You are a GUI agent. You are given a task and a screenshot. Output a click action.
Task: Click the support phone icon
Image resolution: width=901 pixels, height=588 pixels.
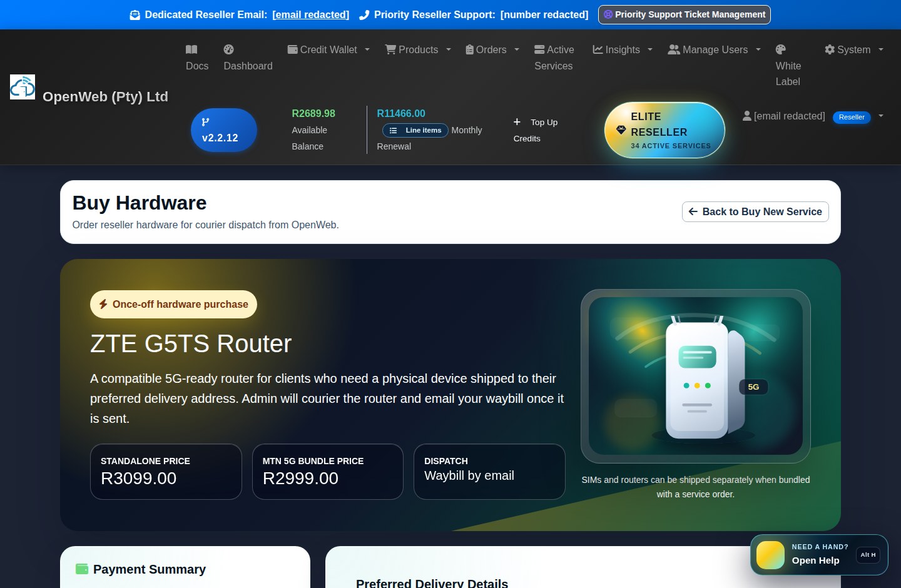(x=364, y=15)
